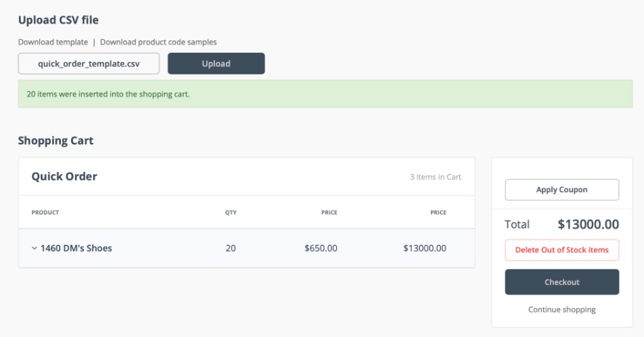Select the 1460 DM's Shoes product name
Screen dimensions: 644x337
point(76,248)
